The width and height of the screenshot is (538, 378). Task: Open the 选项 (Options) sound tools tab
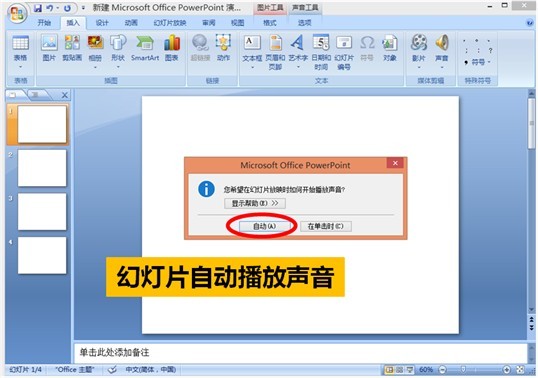(x=305, y=23)
